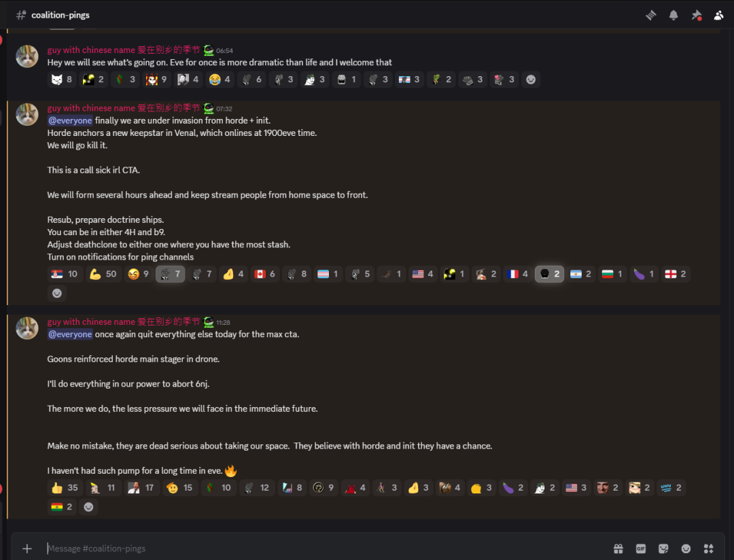
Task: Toggle the French flag reaction with 4
Action: 518,274
